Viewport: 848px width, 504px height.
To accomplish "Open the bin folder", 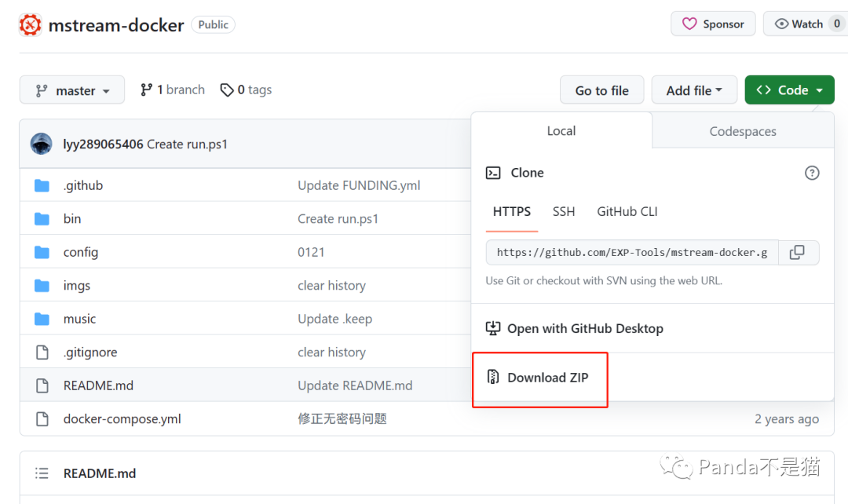I will [x=72, y=218].
